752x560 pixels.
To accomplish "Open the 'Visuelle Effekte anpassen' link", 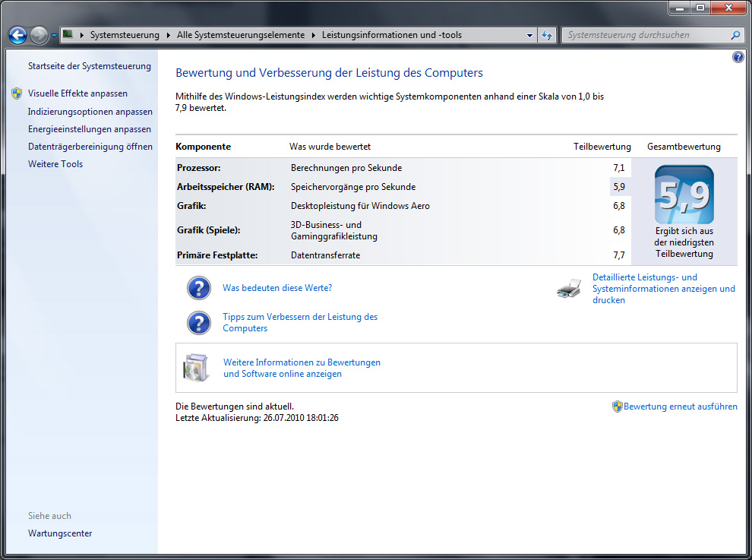I will 77,93.
